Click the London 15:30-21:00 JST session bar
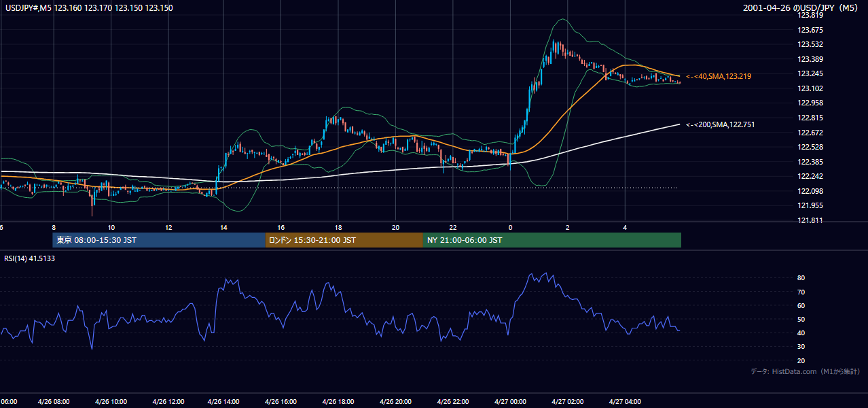 click(x=344, y=240)
